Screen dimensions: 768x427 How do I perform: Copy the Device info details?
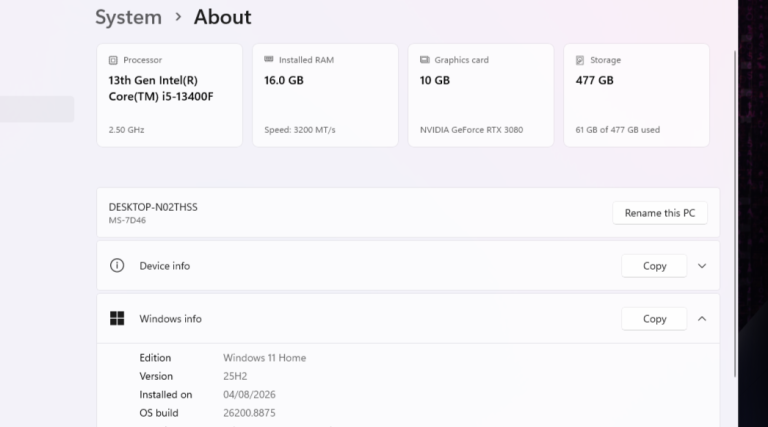654,266
